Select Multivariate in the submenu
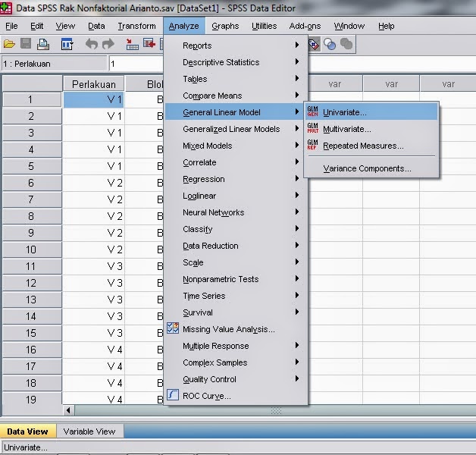The image size is (476, 455). (371, 129)
